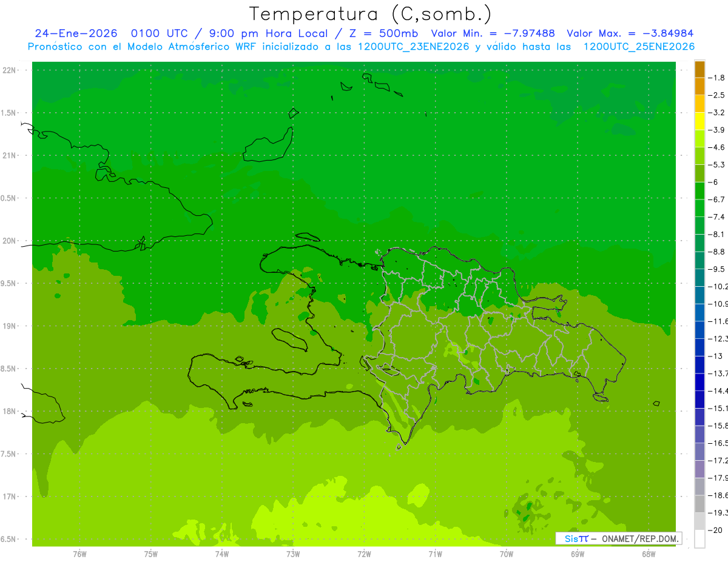
Task: Pick the swatch between -6.7 and -7.4
Action: pos(699,208)
